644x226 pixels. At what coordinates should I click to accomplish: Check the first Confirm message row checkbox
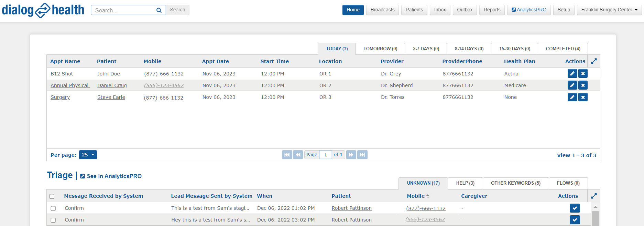53,208
